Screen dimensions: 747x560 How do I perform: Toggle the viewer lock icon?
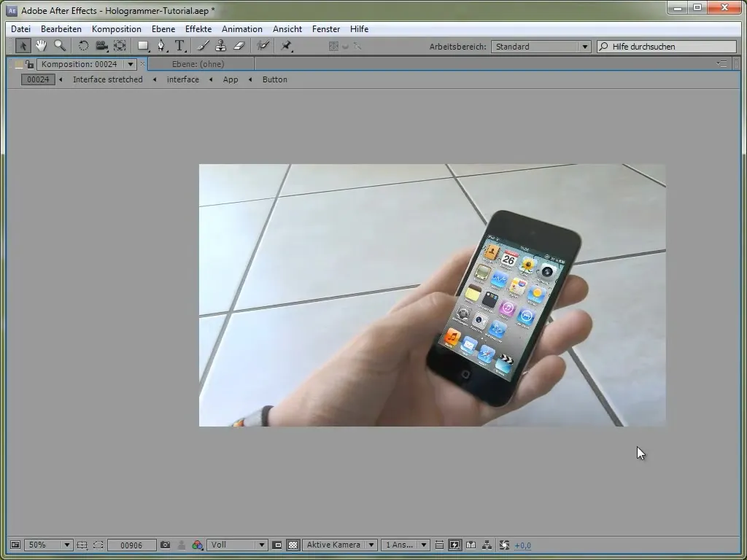[x=29, y=64]
